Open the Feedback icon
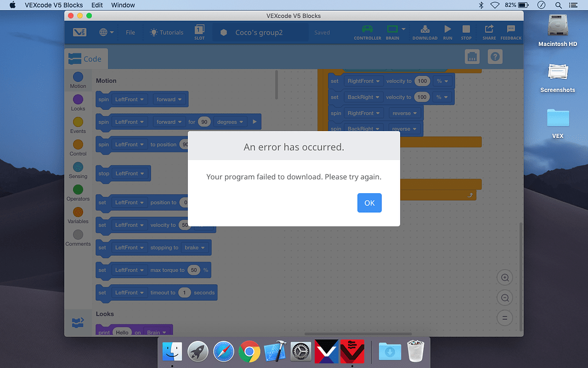Viewport: 588px width, 368px height. 510,29
